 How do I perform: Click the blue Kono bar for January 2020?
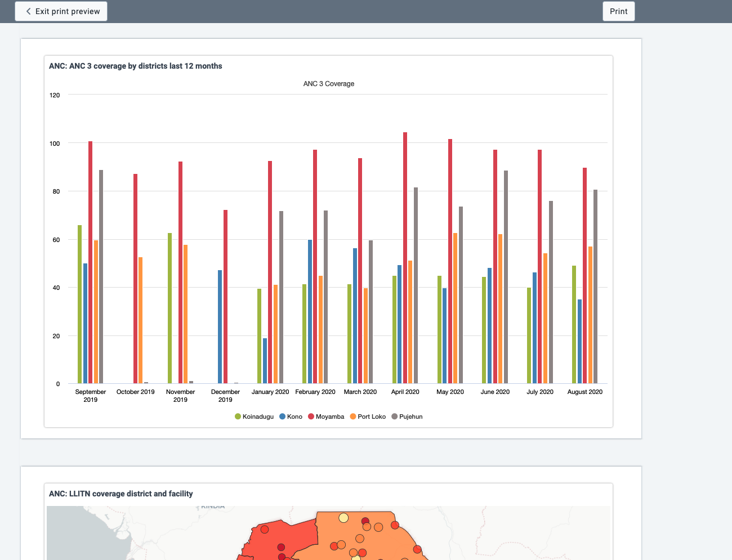click(265, 361)
